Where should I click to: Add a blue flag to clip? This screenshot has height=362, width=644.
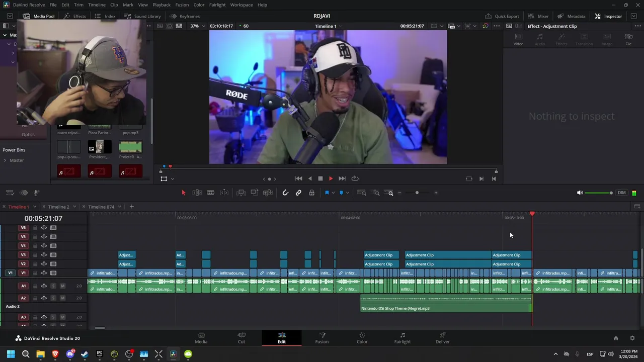point(327,193)
